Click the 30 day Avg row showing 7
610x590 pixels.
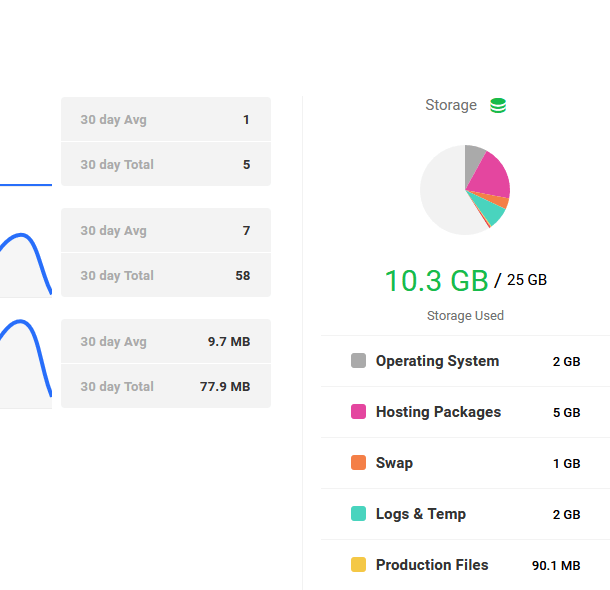click(x=166, y=230)
